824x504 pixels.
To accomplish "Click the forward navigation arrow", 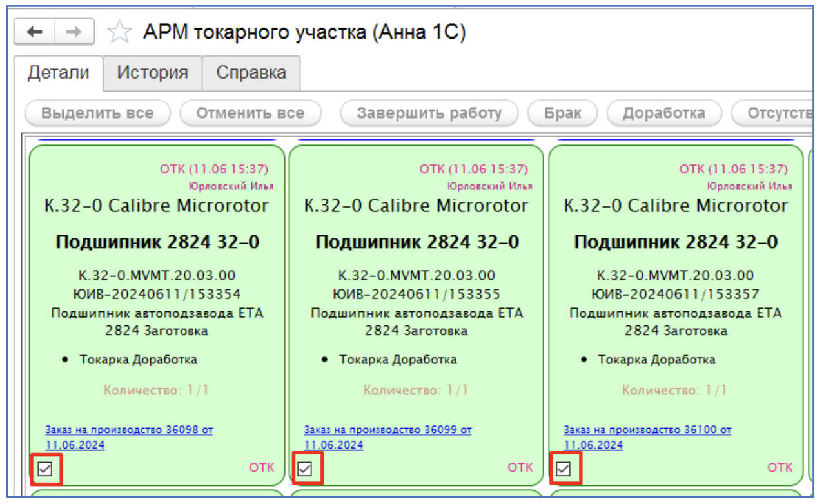I will 74,32.
